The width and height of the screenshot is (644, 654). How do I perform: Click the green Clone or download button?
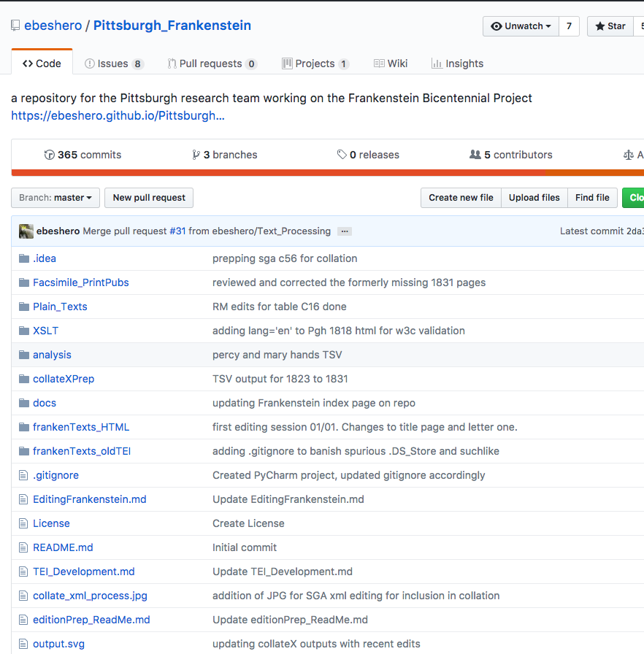point(633,198)
